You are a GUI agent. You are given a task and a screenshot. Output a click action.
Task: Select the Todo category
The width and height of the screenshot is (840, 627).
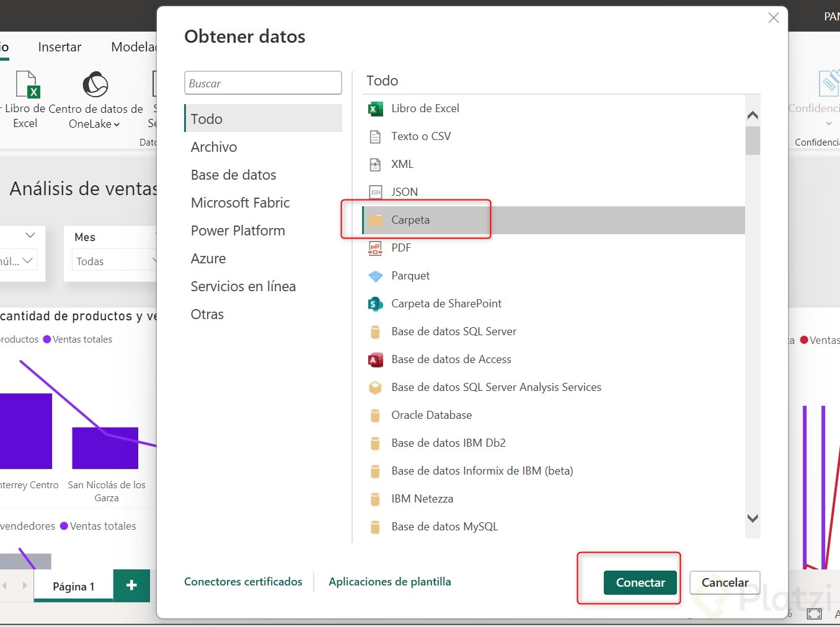(263, 118)
